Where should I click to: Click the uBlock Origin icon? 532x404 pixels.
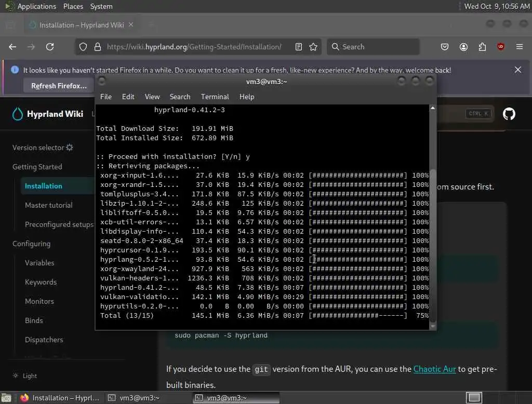[501, 47]
